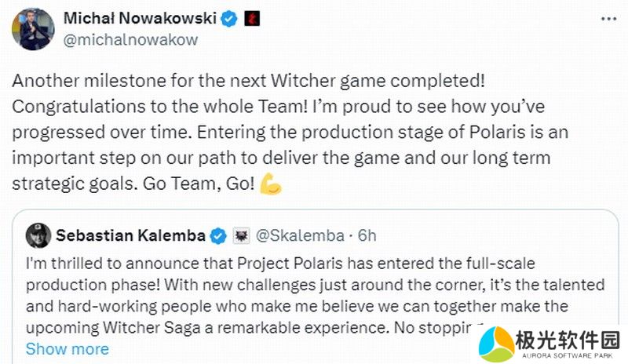Expand quoted tweet with Show more
This screenshot has width=628, height=364.
tap(68, 348)
